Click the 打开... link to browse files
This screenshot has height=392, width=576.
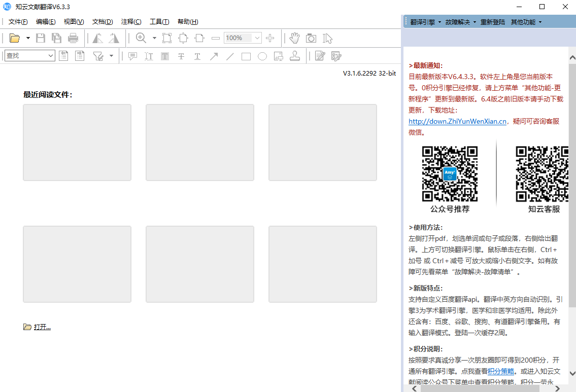pyautogui.click(x=42, y=327)
